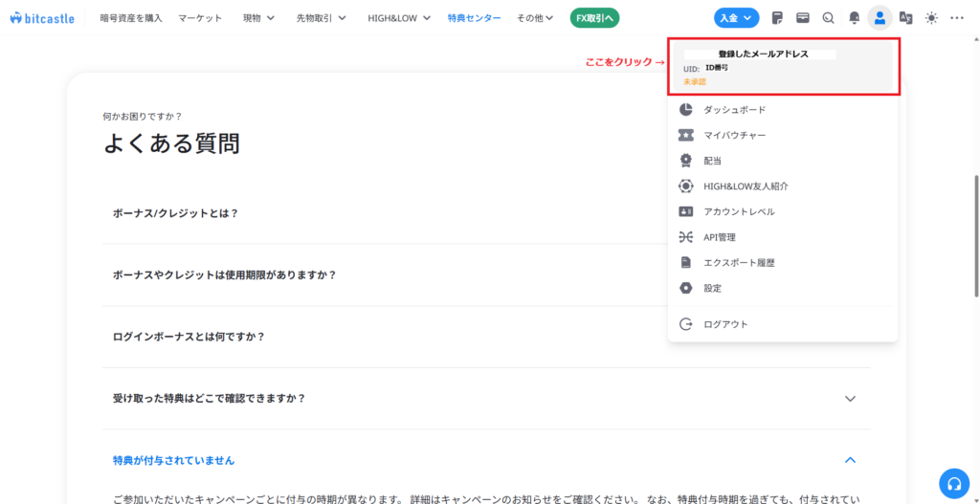This screenshot has height=504, width=980.
Task: Collapse 特典が付与されていません chevron
Action: [850, 460]
